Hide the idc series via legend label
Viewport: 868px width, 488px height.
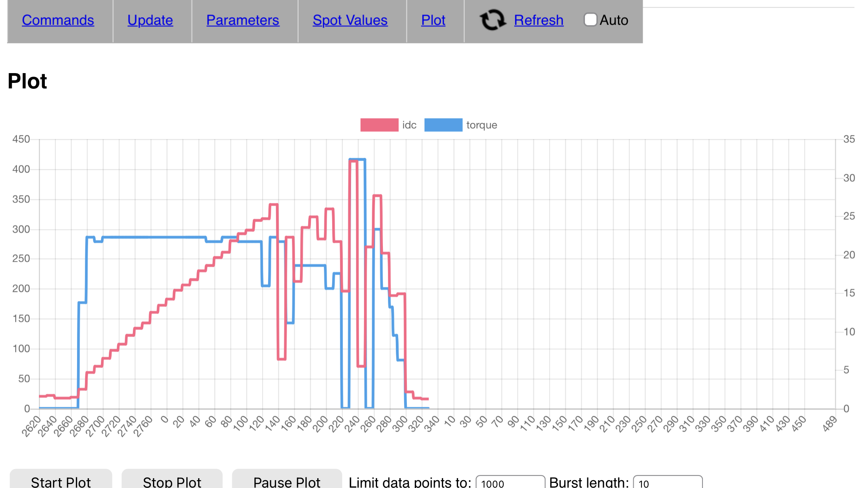[x=409, y=125]
